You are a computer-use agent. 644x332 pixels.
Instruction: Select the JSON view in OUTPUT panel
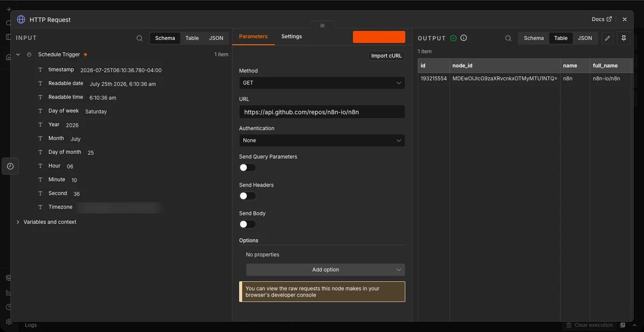585,38
